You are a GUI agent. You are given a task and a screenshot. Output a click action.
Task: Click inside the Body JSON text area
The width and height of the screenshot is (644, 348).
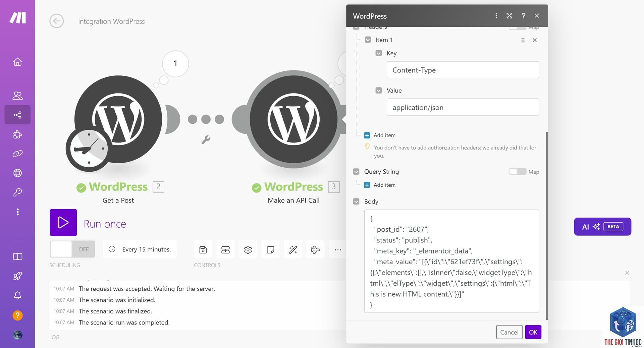tap(451, 261)
